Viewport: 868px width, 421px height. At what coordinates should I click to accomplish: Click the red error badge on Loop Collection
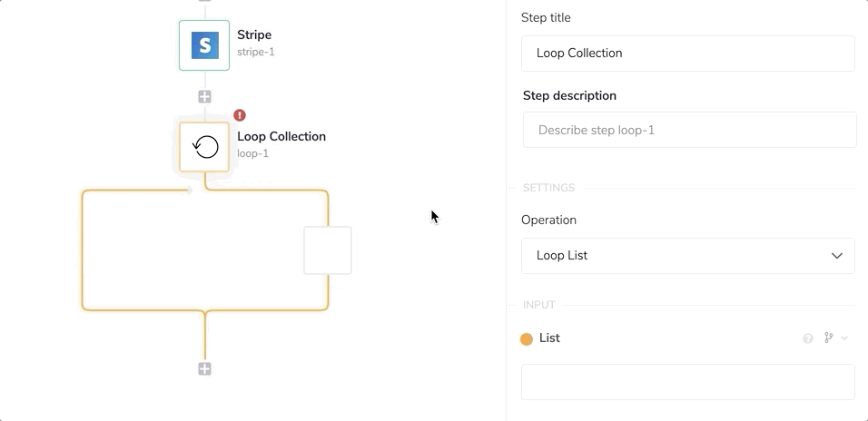[240, 115]
